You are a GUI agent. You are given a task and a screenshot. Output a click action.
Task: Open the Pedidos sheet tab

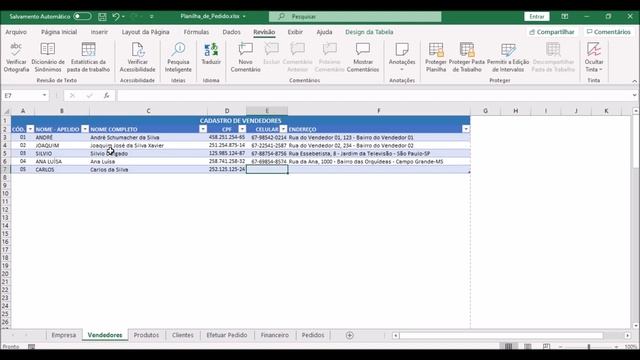click(313, 335)
